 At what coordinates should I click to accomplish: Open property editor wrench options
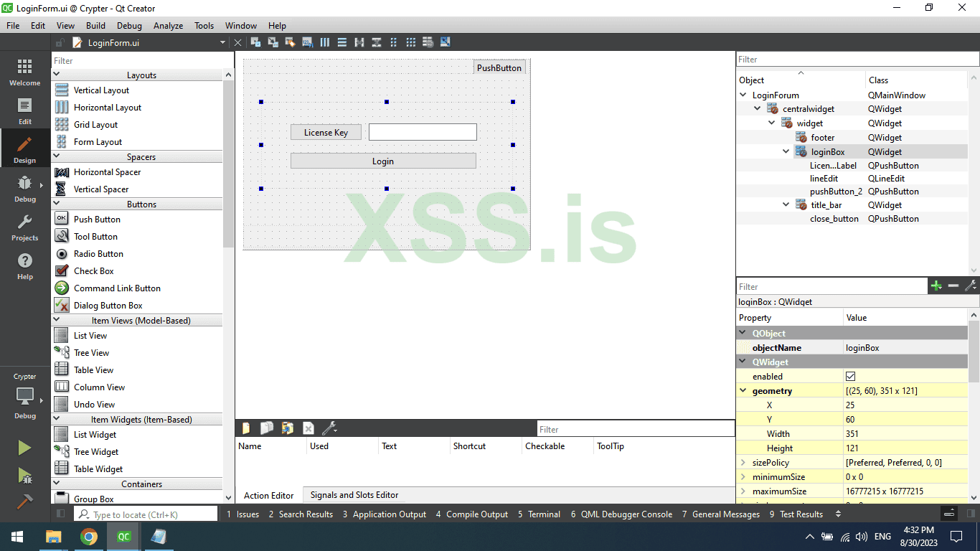coord(971,286)
